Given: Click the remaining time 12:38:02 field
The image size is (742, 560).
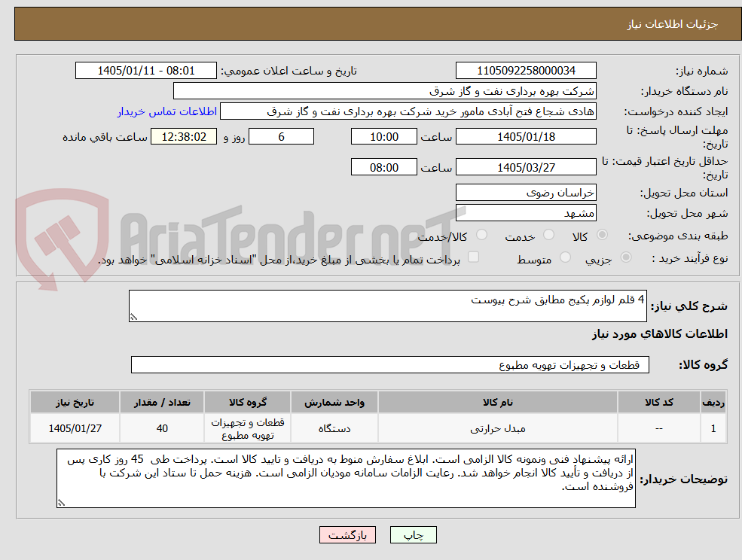Looking at the screenshot, I should coord(184,137).
